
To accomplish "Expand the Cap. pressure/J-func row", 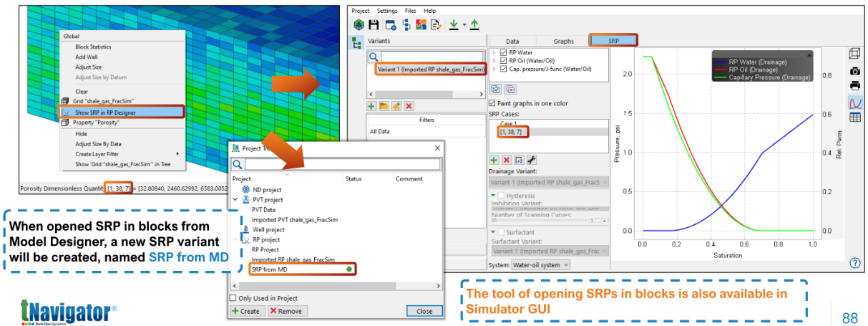I will (493, 69).
